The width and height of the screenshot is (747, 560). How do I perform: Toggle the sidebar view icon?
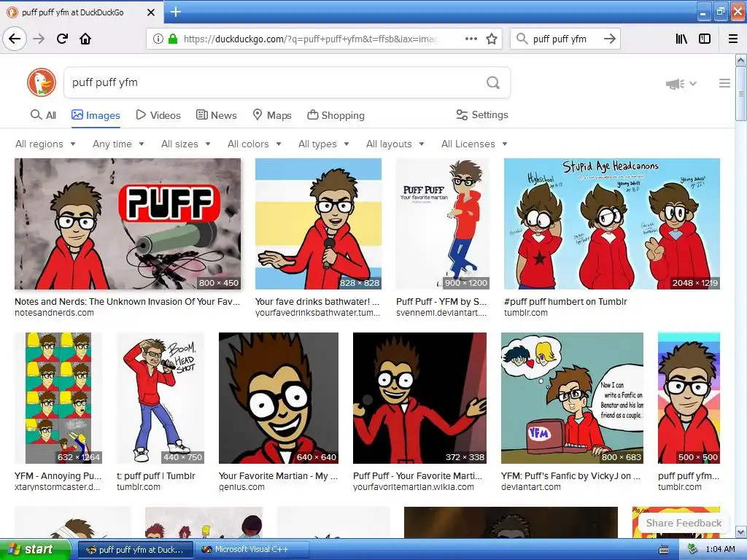(x=705, y=39)
